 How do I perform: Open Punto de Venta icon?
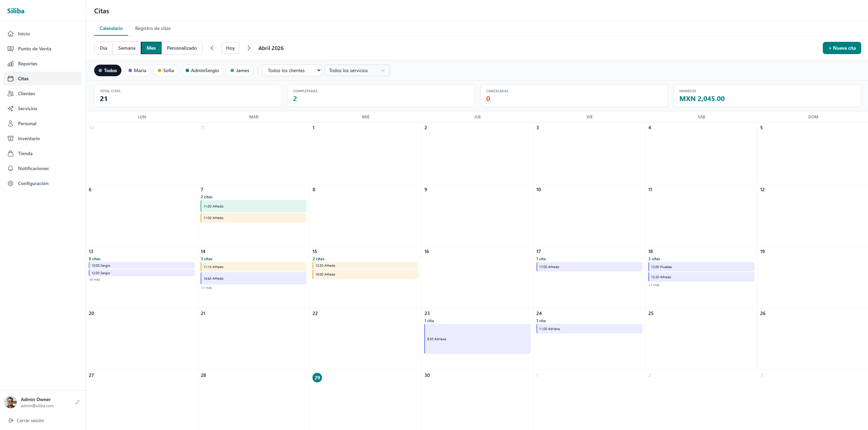[x=11, y=49]
